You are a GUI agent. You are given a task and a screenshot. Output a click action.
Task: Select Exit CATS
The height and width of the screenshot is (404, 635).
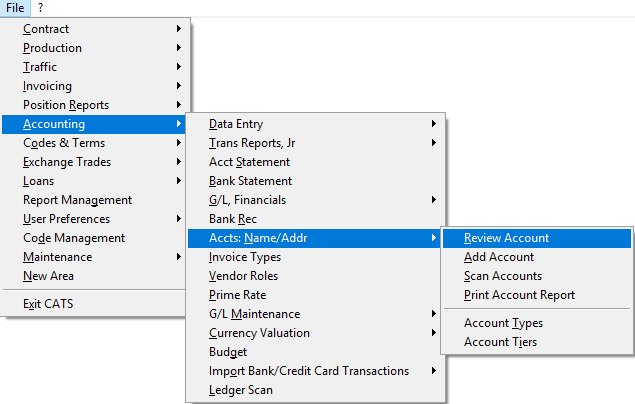(x=94, y=304)
